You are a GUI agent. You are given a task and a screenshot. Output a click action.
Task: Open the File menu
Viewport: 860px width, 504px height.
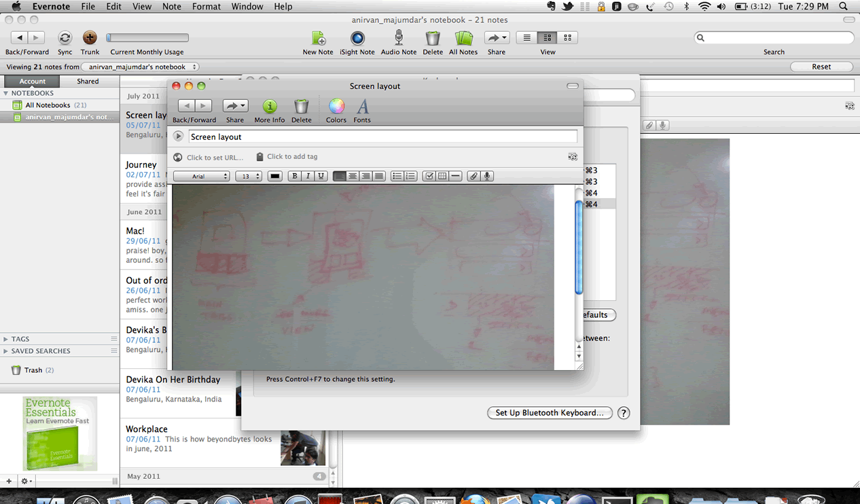(88, 7)
